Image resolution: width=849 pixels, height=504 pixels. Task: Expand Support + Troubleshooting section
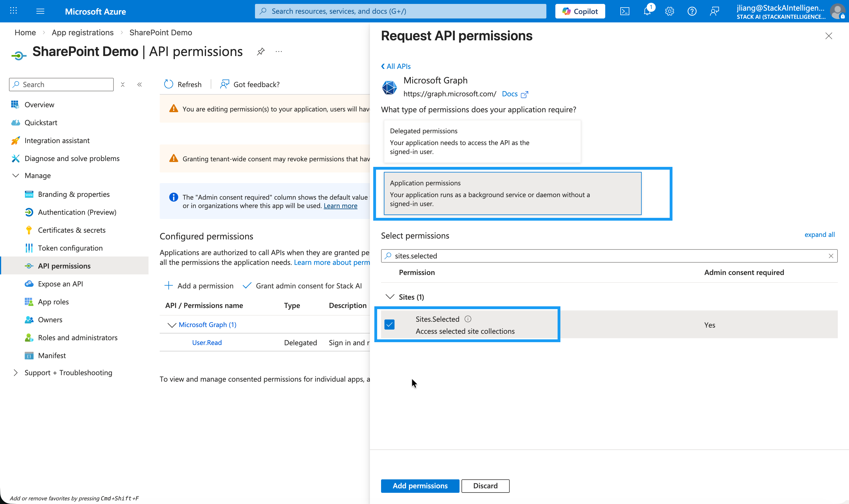click(16, 373)
